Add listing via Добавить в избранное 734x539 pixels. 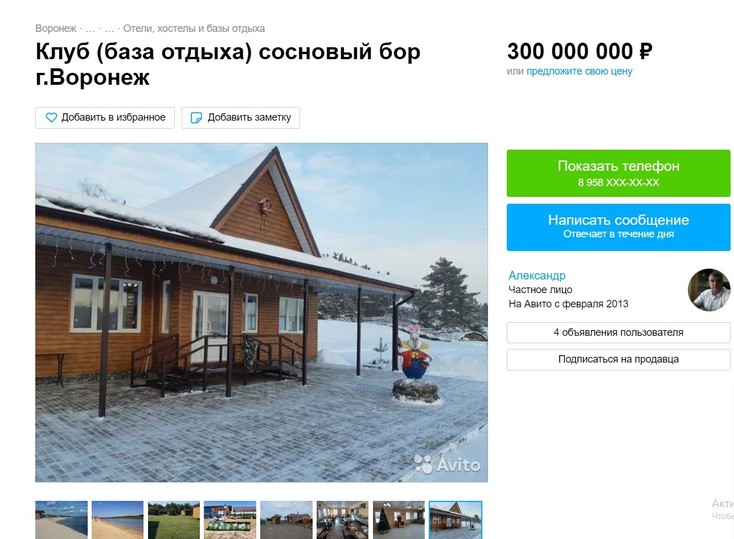[x=105, y=118]
